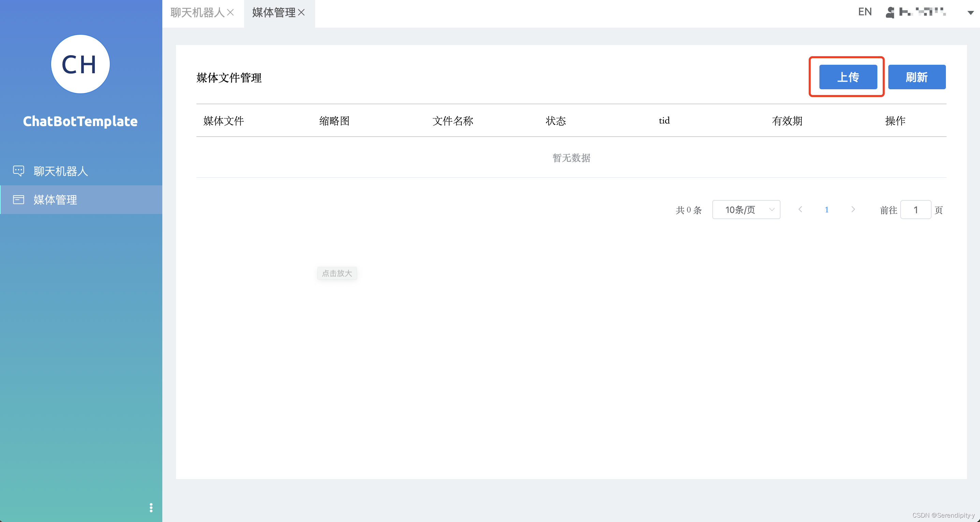Viewport: 980px width, 522px height.
Task: Select page number 1 in pagination
Action: point(826,210)
